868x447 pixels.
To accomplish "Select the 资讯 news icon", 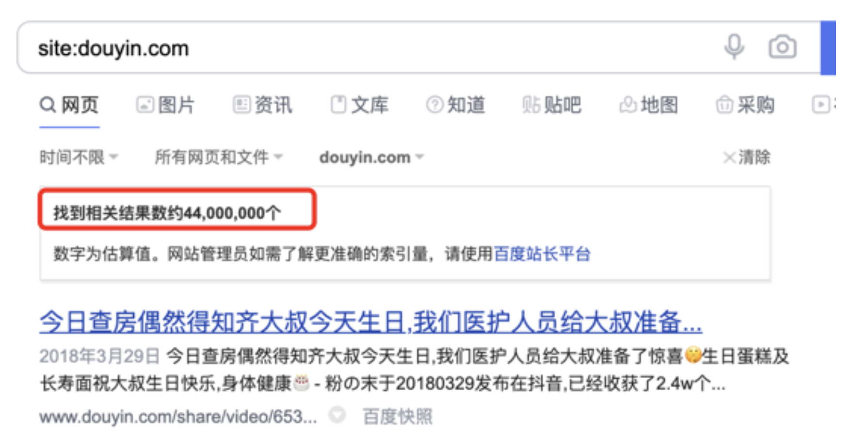I will pyautogui.click(x=241, y=104).
